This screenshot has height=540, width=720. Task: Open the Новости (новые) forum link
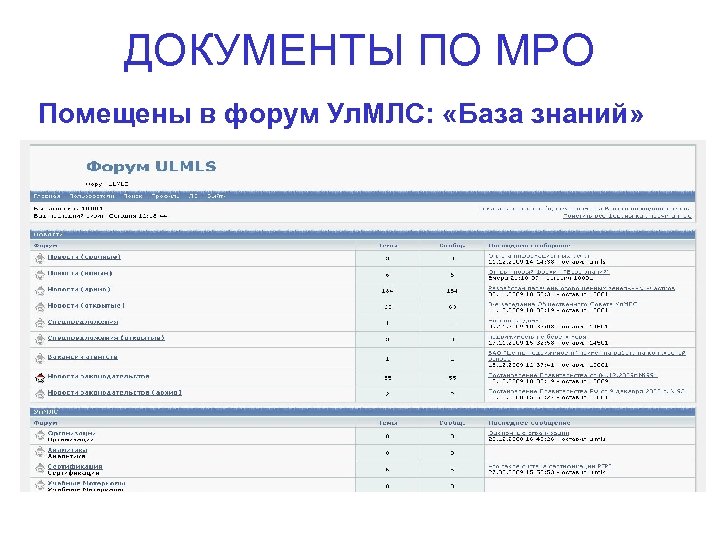[x=80, y=273]
